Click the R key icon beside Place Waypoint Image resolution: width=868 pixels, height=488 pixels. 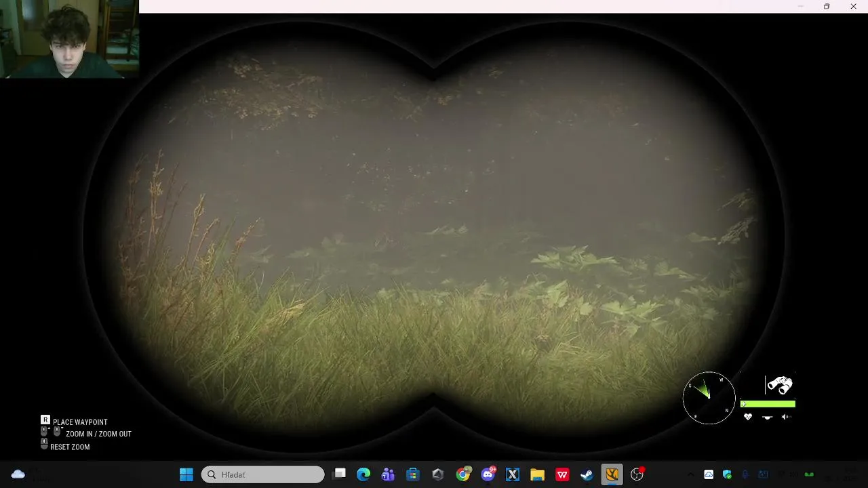tap(45, 421)
